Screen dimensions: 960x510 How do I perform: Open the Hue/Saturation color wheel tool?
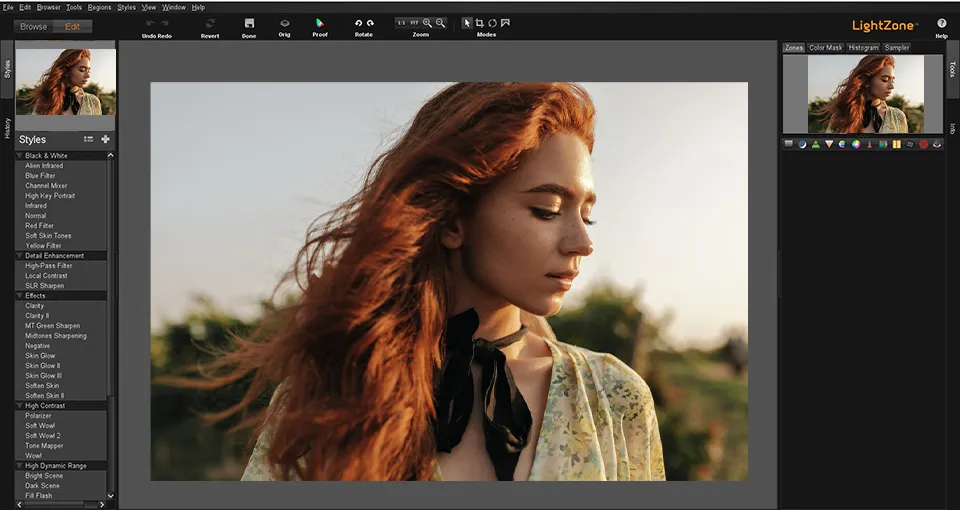pos(856,144)
